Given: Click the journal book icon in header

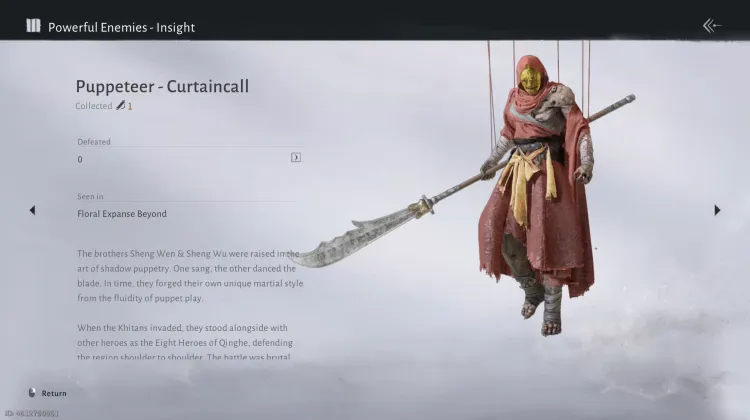Looking at the screenshot, I should pyautogui.click(x=33, y=25).
